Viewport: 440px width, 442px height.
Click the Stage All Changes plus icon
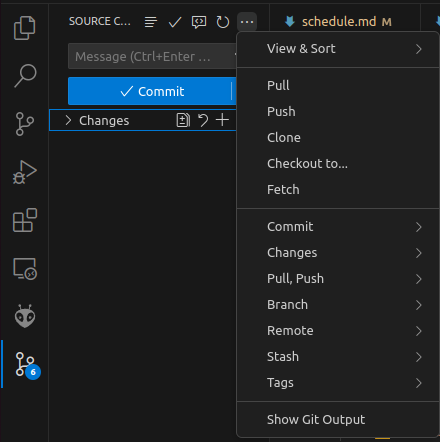click(222, 120)
